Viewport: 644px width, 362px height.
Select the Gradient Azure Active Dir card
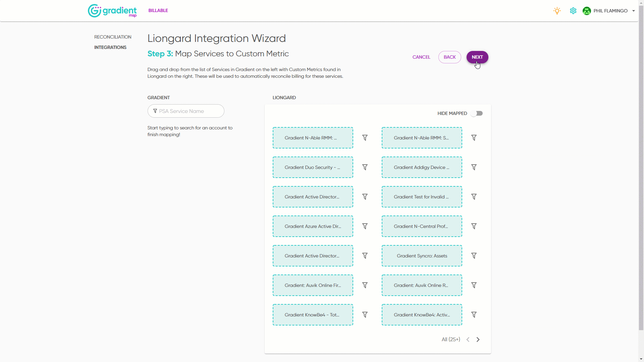pyautogui.click(x=313, y=226)
